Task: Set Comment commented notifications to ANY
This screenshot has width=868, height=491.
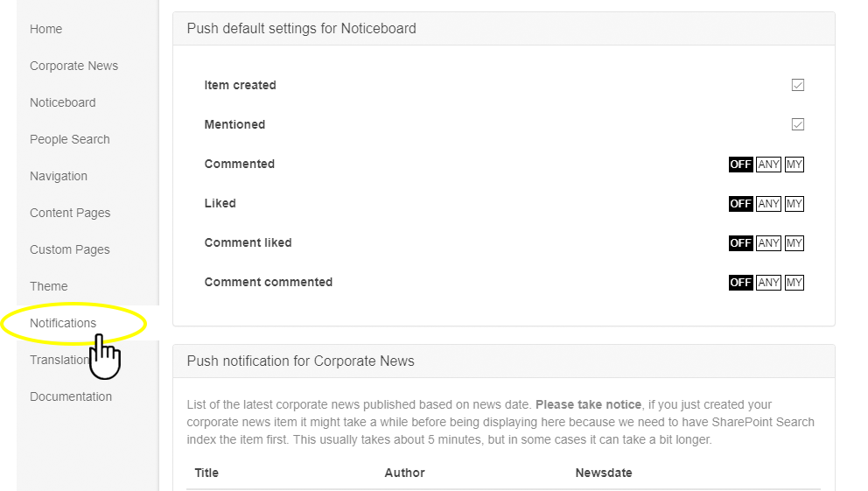Action: coord(768,283)
